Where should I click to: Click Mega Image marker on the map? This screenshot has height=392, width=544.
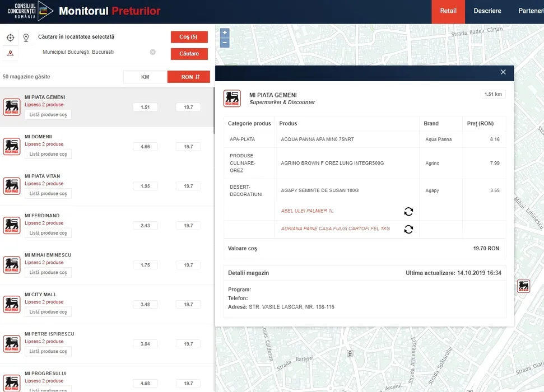coord(523,286)
